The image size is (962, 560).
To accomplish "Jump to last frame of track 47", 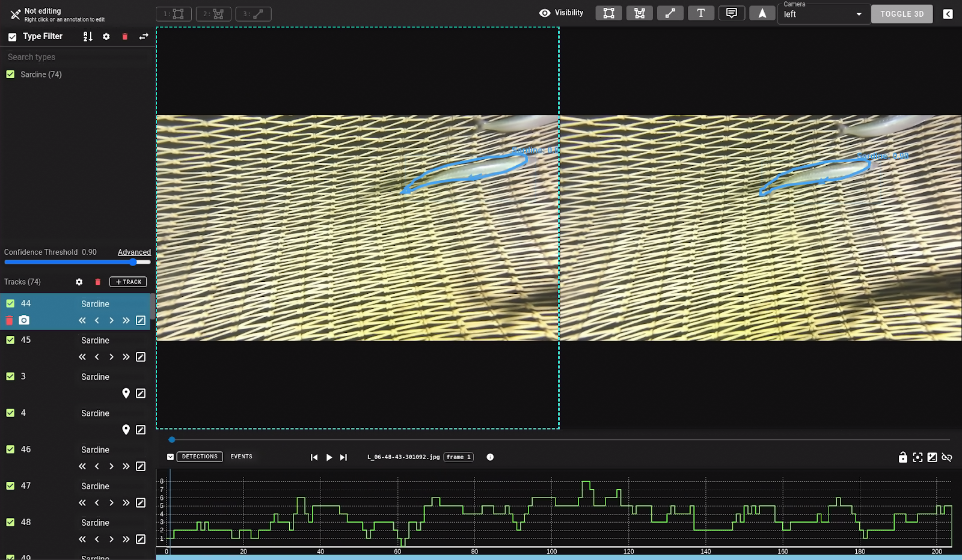I will click(x=126, y=503).
